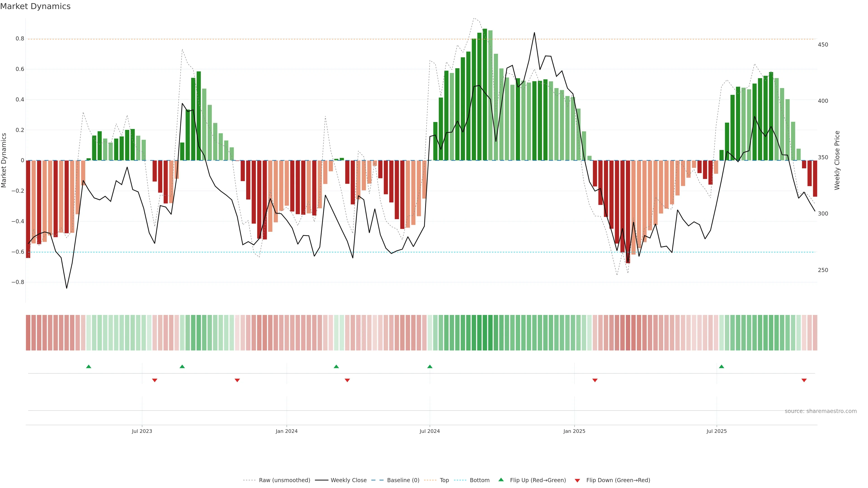
Task: Click the red Flip Down legend triangle icon
Action: pos(577,480)
